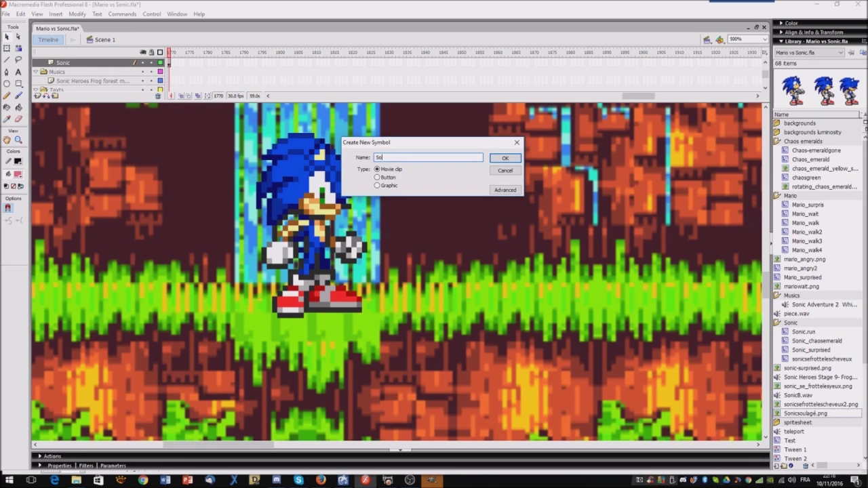
Task: Click the lock all layers padlock icon
Action: 151,52
